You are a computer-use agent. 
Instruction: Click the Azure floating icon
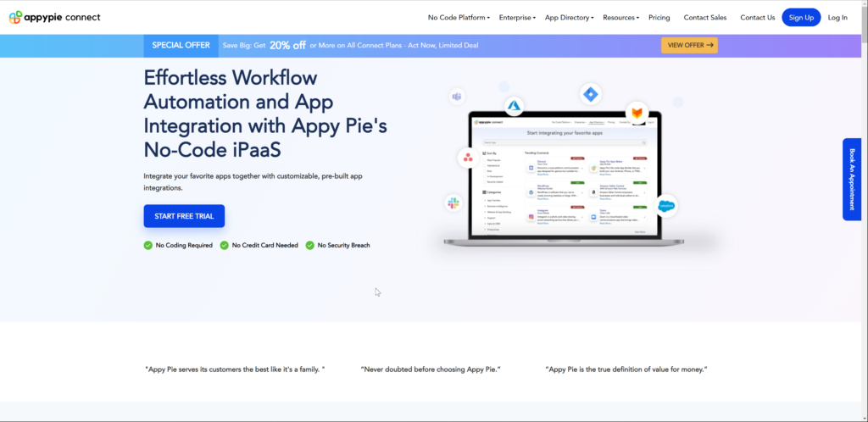tap(515, 106)
